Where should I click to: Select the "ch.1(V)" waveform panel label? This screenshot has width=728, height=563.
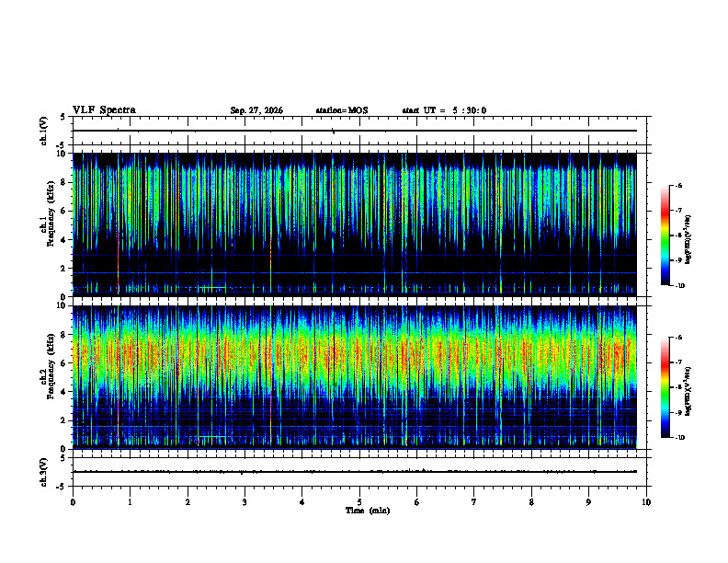(x=44, y=131)
